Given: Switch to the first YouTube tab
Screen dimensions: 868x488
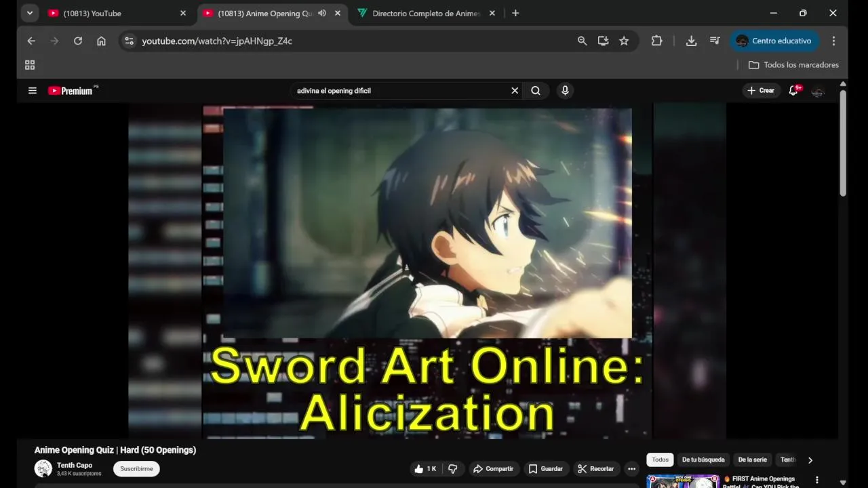Looking at the screenshot, I should click(x=117, y=13).
